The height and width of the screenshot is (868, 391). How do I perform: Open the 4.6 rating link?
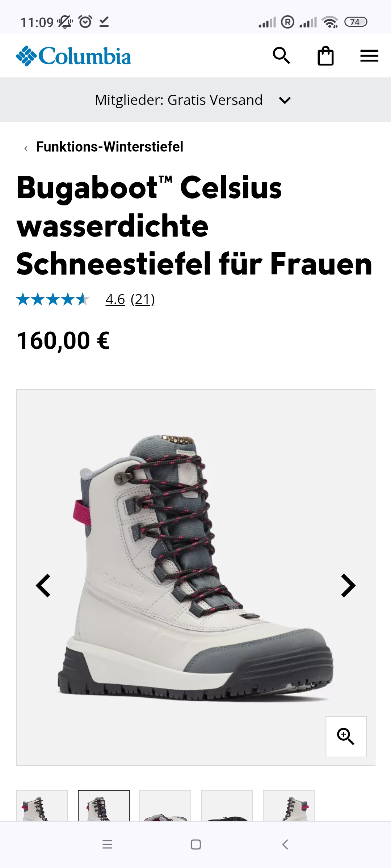point(115,299)
